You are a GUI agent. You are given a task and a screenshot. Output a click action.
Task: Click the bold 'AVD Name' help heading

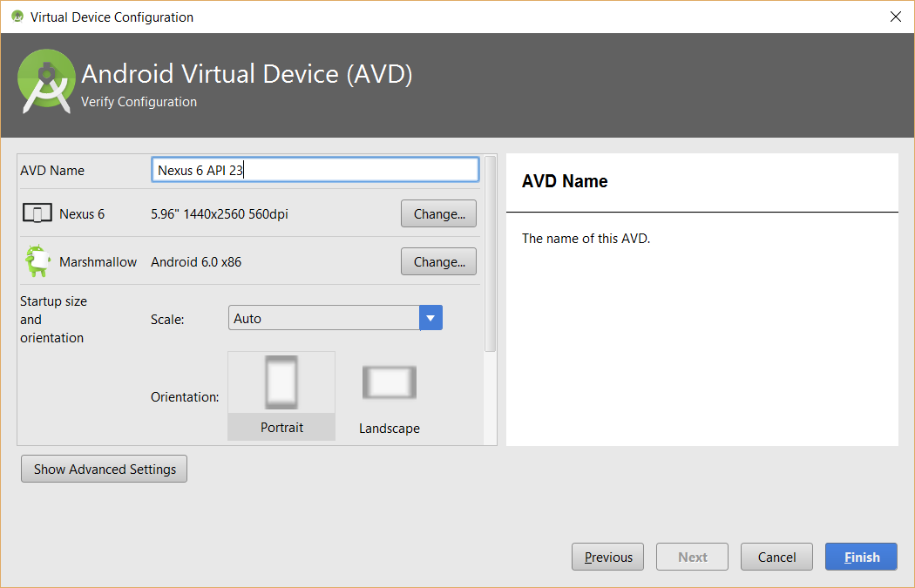(x=565, y=181)
